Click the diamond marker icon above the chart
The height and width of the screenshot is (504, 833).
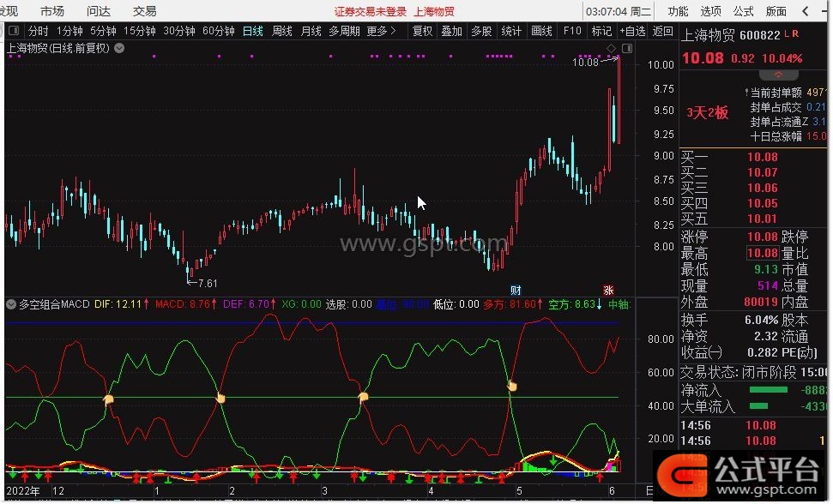(611, 49)
